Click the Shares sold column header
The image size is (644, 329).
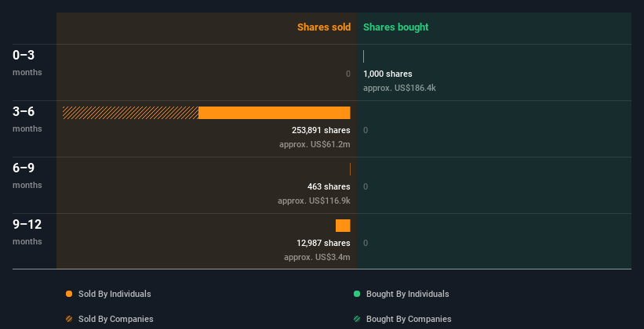pyautogui.click(x=324, y=27)
